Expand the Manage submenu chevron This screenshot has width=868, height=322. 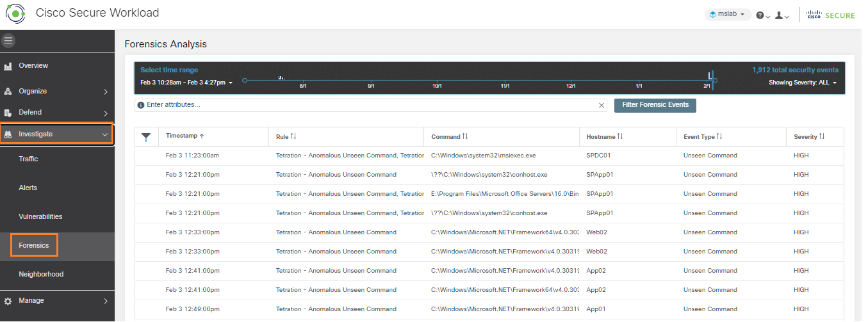pos(106,301)
